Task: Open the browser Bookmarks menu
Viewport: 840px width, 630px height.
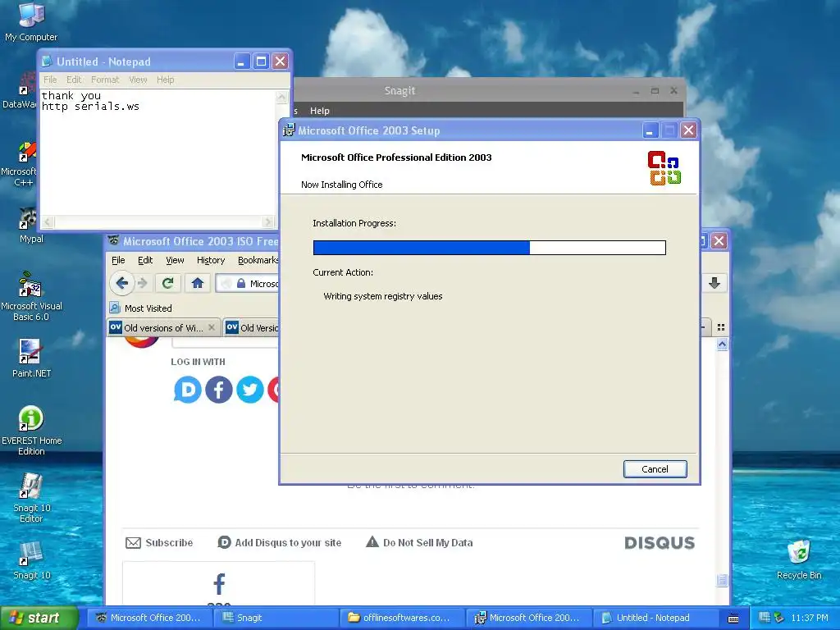Action: [258, 260]
